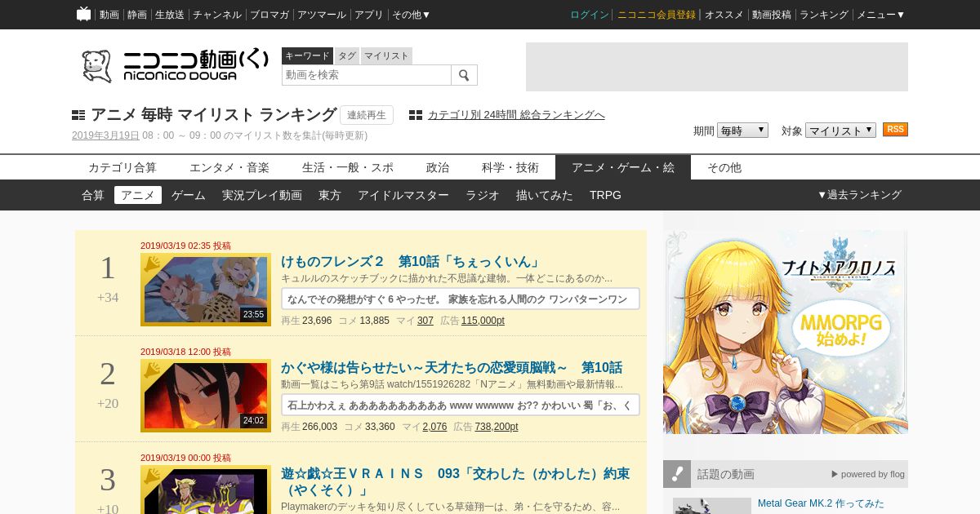
Task: Click 広告 738,200pt link
Action: click(x=496, y=427)
